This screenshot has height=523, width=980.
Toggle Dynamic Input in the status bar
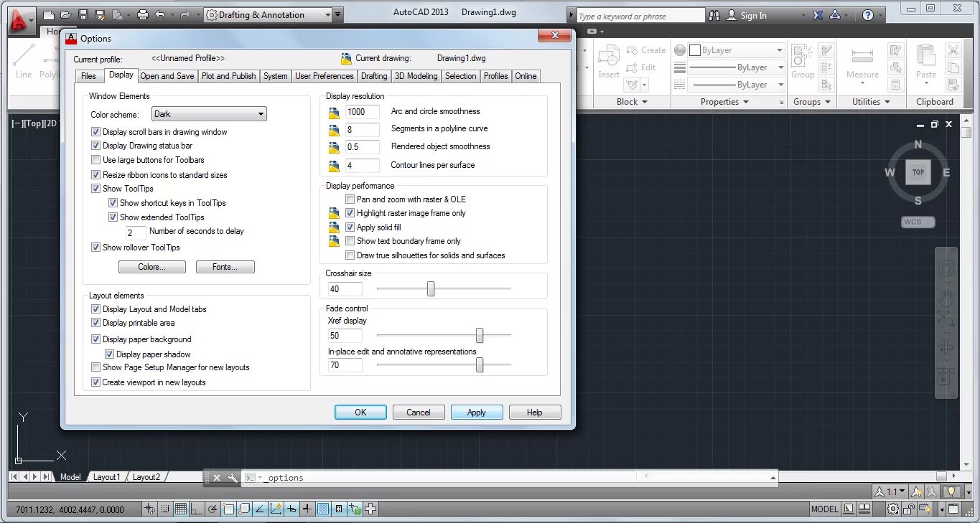pos(291,509)
